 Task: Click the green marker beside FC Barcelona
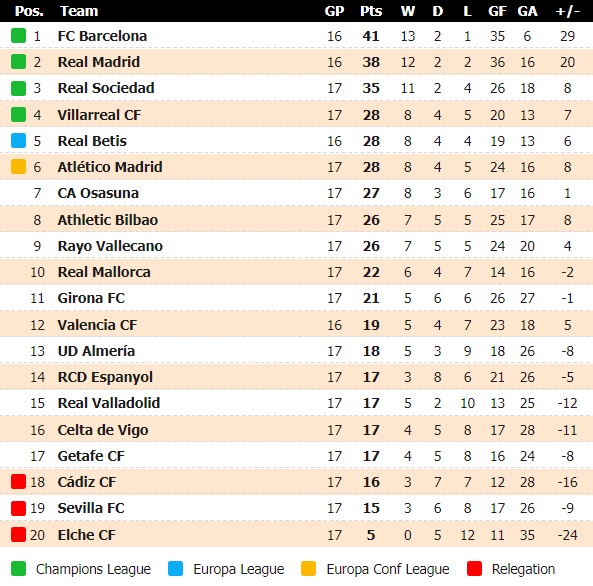(x=18, y=36)
